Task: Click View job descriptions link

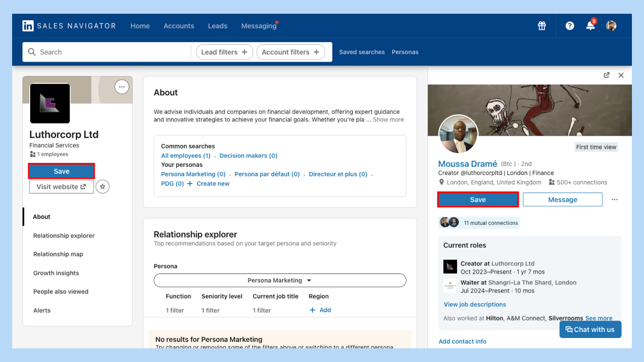Action: coord(475,304)
